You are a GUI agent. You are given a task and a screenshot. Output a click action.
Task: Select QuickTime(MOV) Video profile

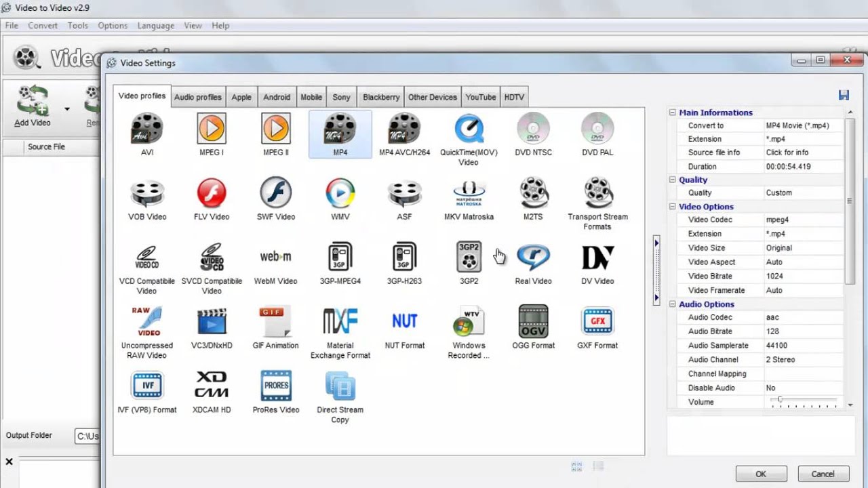click(469, 139)
